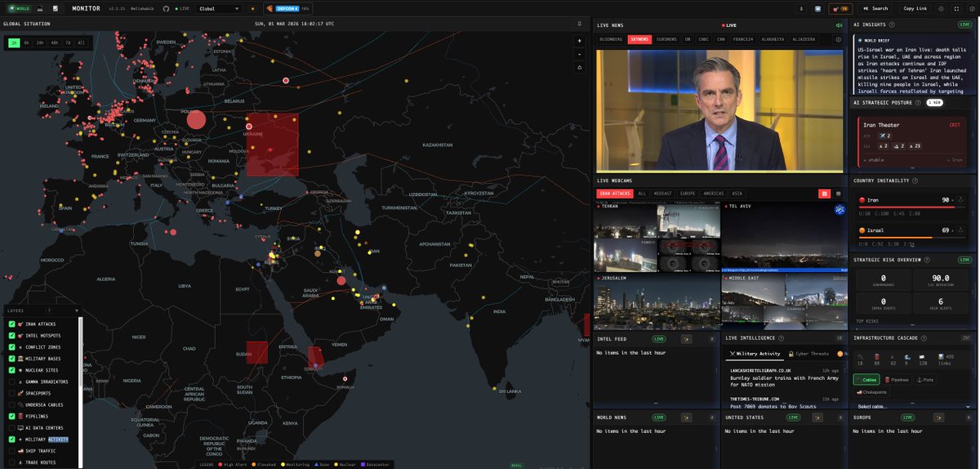Image resolution: width=980 pixels, height=469 pixels.
Task: Enable the AI Data Centers layer
Action: click(x=12, y=427)
